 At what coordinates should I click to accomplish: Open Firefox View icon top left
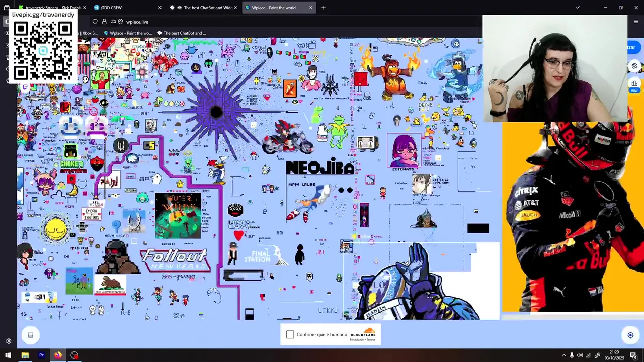click(7, 8)
